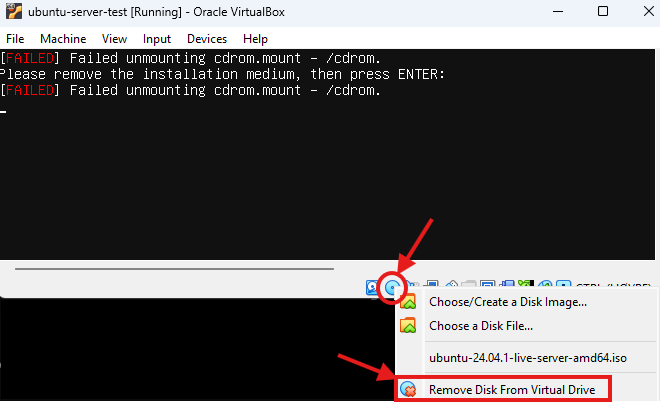Click the first FAILED unmounting cdrom line

190,58
